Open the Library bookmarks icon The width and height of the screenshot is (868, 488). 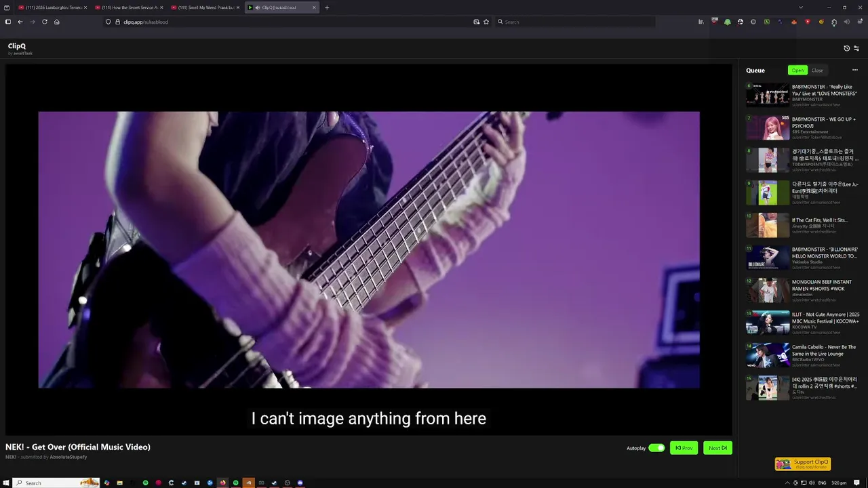701,22
